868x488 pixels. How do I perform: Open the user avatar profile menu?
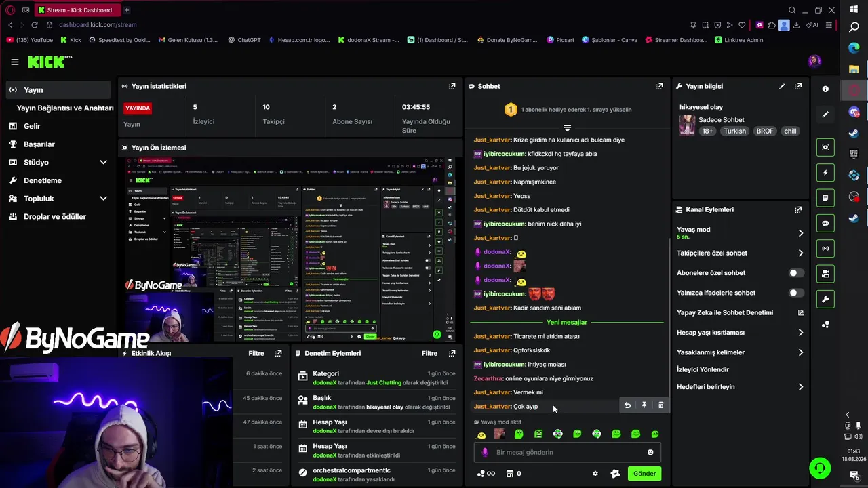pyautogui.click(x=814, y=61)
